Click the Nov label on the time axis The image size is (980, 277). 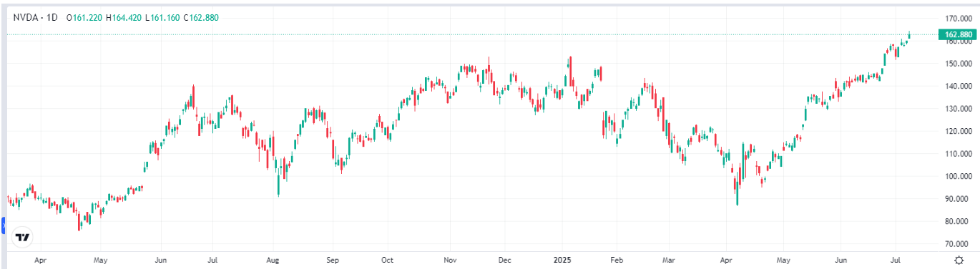[451, 261]
